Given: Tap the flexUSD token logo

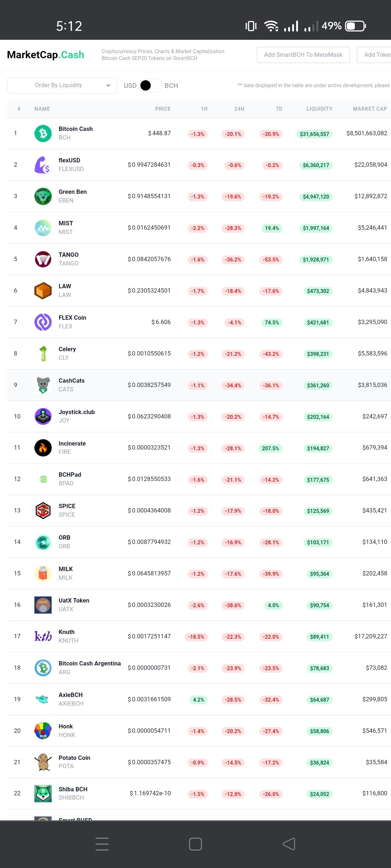Looking at the screenshot, I should pyautogui.click(x=43, y=165).
